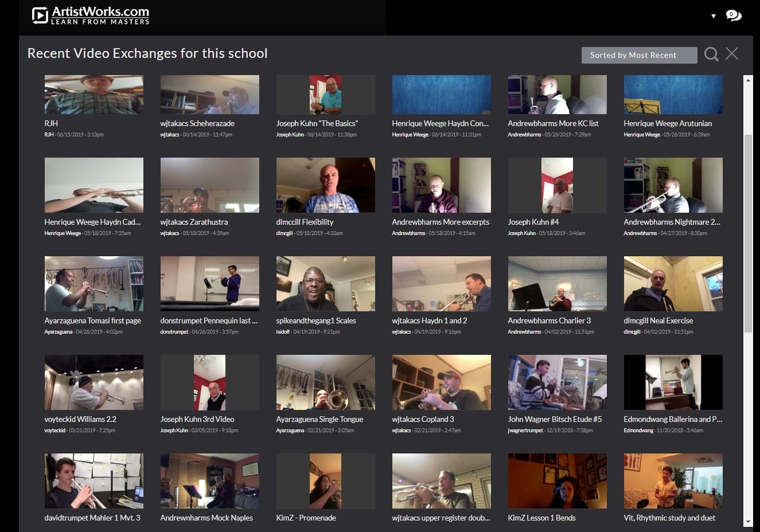Open Joseph Kuhn "The Basics" thumbnail
760x532 pixels.
pos(326,95)
